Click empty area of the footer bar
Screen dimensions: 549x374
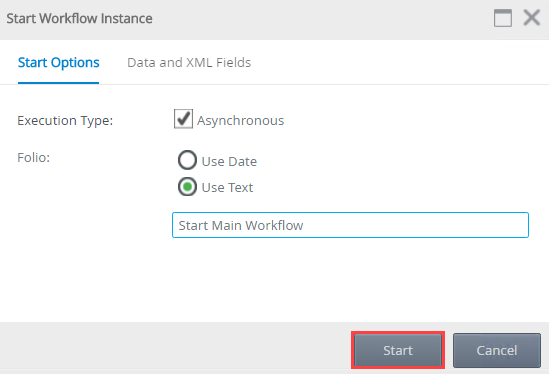tap(175, 348)
